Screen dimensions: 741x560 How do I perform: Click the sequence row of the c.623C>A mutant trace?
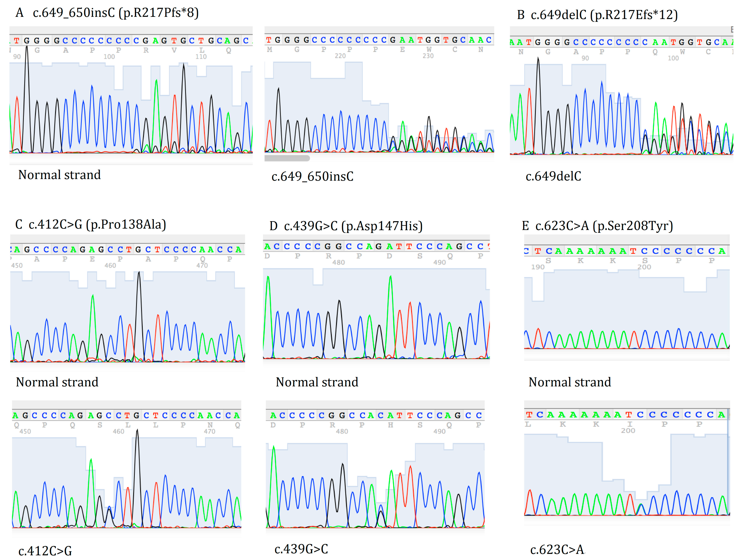pyautogui.click(x=627, y=415)
